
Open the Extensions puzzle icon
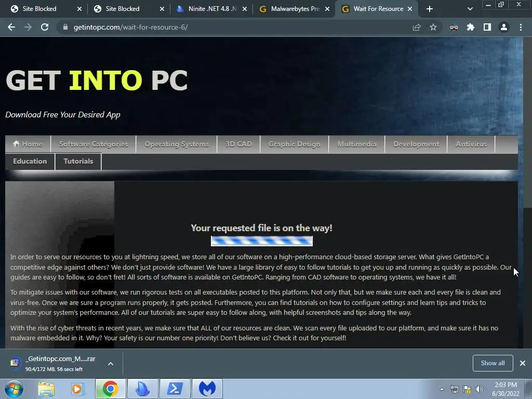pyautogui.click(x=471, y=27)
